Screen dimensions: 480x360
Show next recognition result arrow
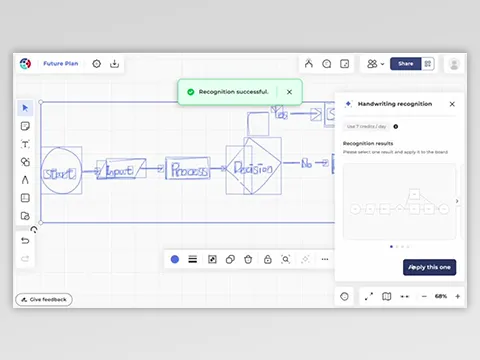[457, 201]
